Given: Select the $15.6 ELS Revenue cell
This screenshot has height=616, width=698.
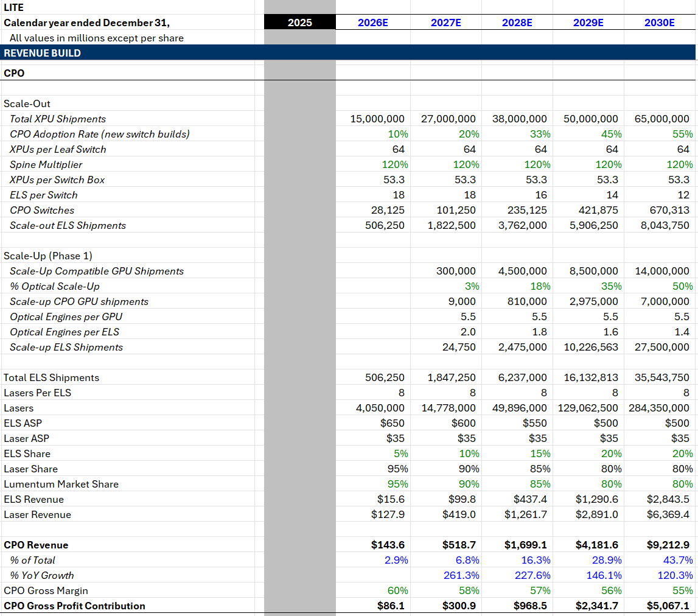Looking at the screenshot, I should pyautogui.click(x=391, y=499).
